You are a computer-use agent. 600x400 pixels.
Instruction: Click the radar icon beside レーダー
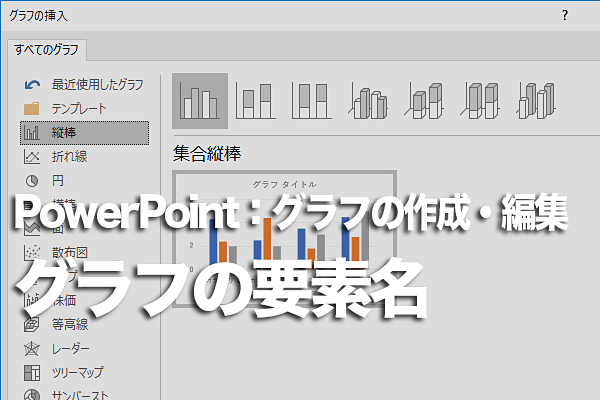pyautogui.click(x=32, y=349)
